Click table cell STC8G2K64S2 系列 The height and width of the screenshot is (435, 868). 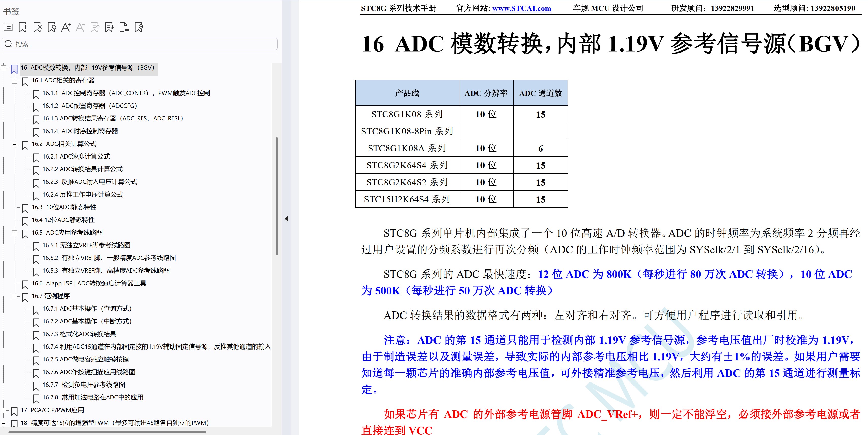[407, 182]
